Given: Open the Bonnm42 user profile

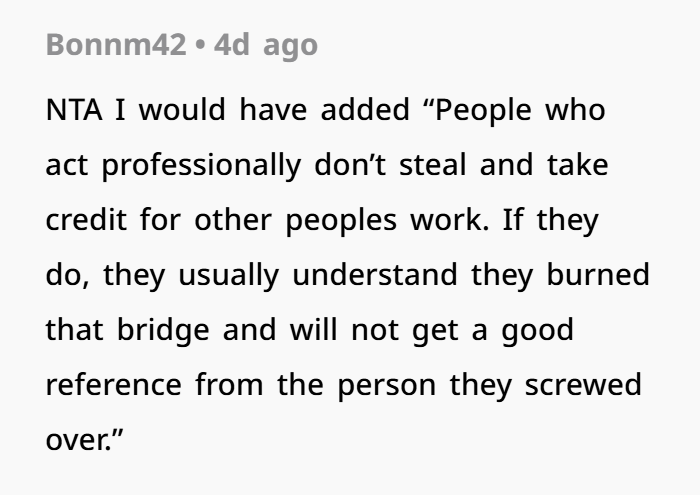Looking at the screenshot, I should pos(115,45).
